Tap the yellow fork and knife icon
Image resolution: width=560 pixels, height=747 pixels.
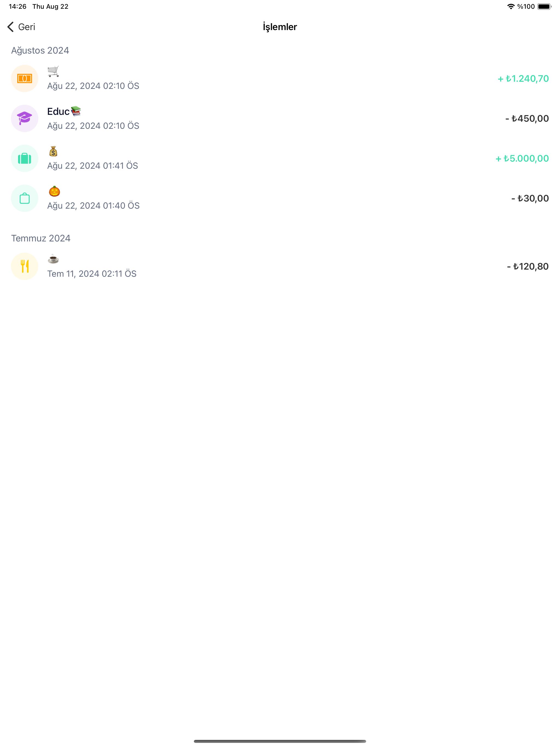click(25, 266)
